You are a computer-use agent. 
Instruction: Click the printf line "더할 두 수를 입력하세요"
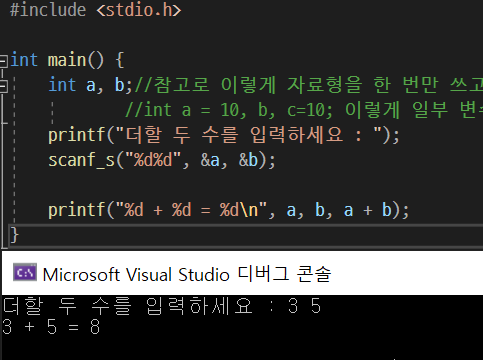224,135
